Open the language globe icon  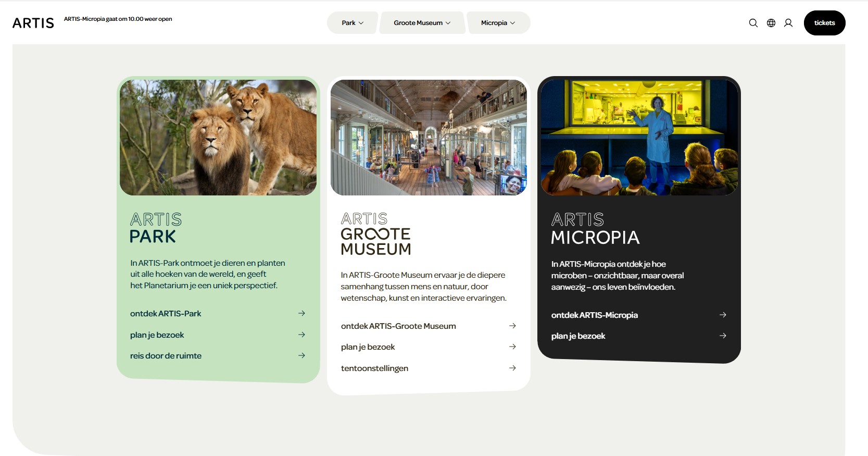tap(771, 23)
